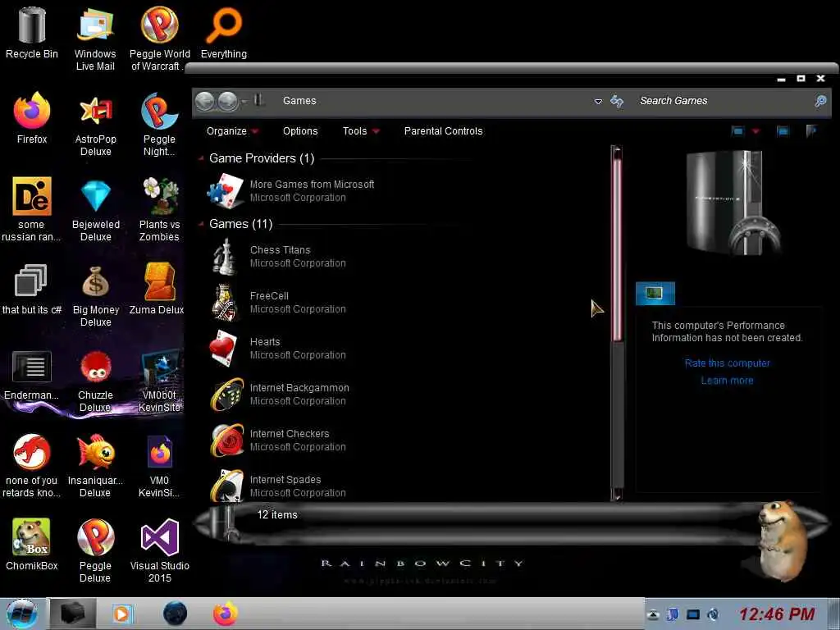Open the Tools dropdown menu
This screenshot has height=630, width=840.
[x=361, y=131]
